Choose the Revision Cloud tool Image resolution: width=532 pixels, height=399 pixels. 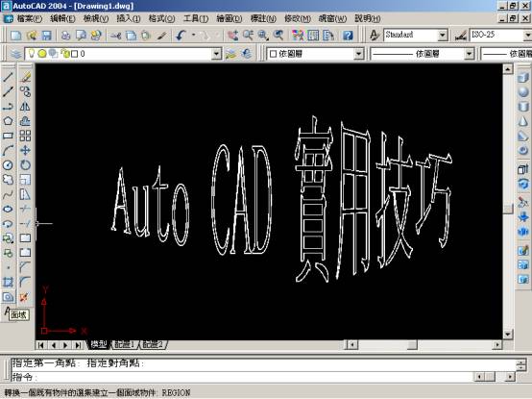8,180
